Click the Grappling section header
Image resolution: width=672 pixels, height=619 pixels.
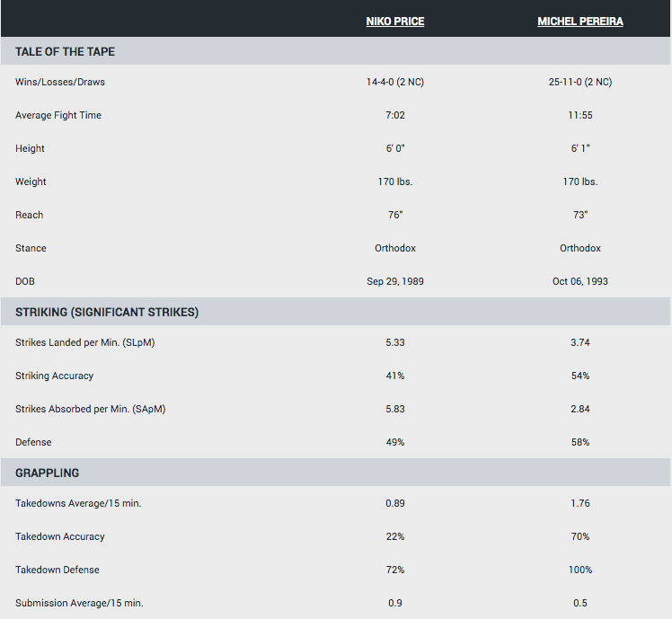click(x=47, y=473)
